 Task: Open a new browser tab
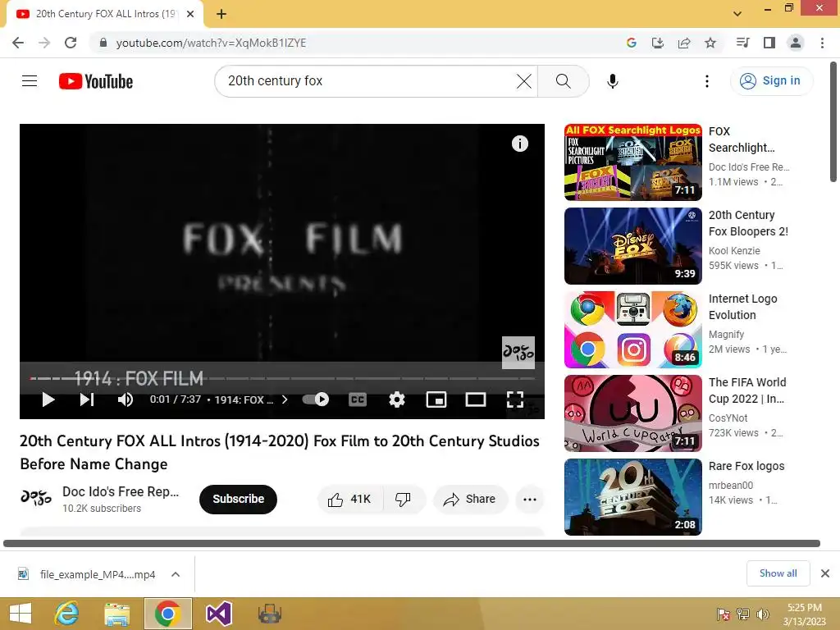221,14
